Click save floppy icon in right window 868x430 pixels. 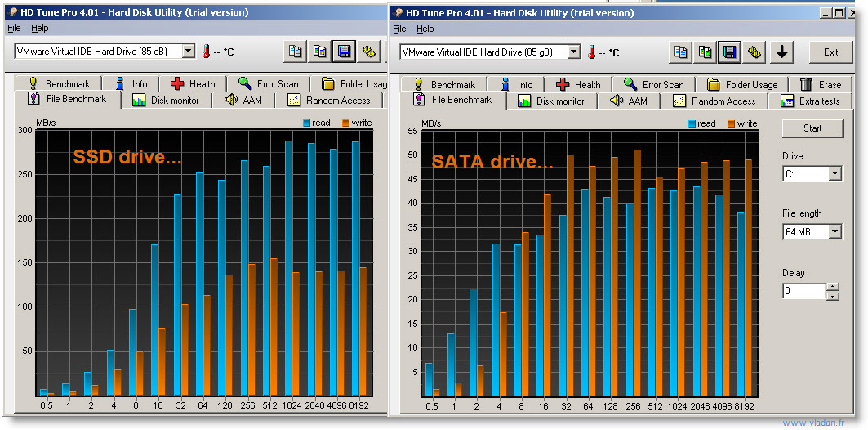tap(730, 52)
